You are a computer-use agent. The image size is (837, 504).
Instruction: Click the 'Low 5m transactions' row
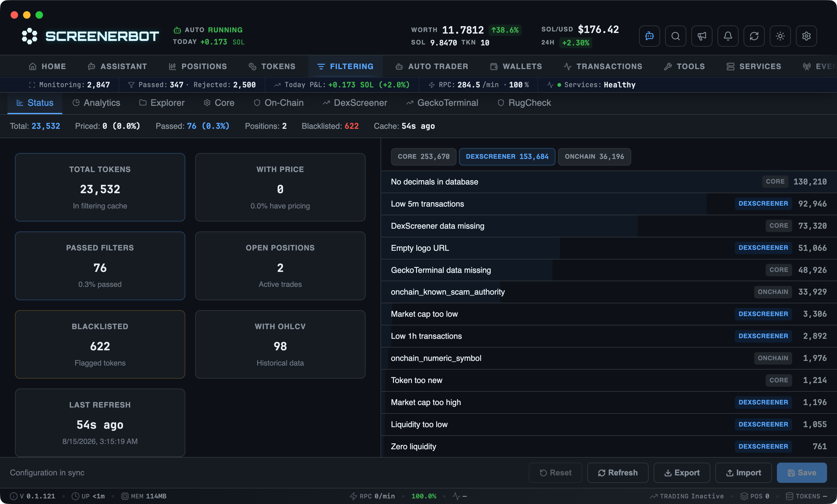pyautogui.click(x=609, y=204)
